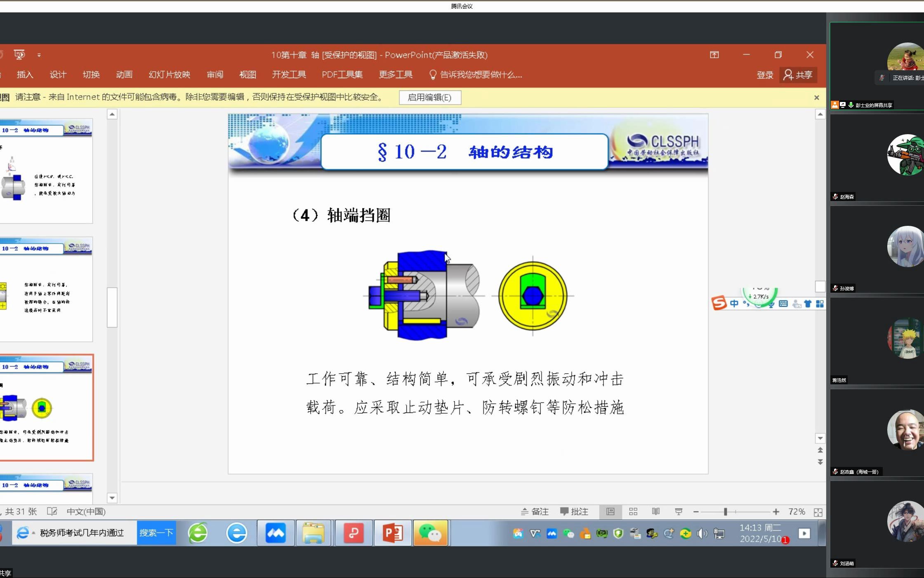Image resolution: width=924 pixels, height=578 pixels.
Task: Start slideshow from status bar icon
Action: (x=679, y=512)
